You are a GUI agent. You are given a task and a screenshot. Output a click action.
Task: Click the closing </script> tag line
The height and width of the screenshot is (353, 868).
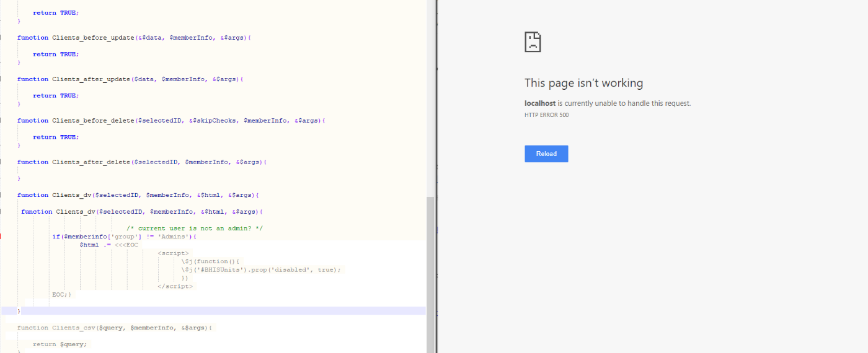175,286
